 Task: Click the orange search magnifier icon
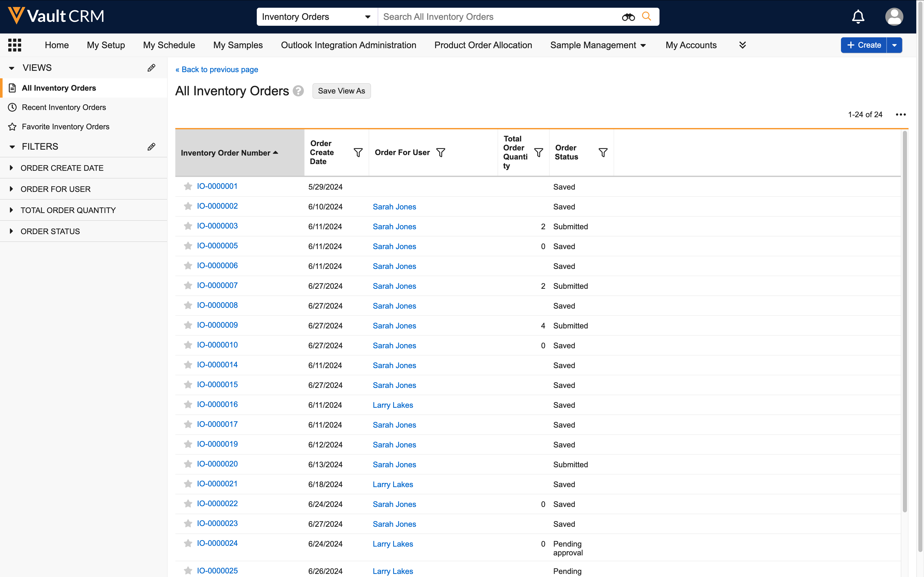(646, 16)
